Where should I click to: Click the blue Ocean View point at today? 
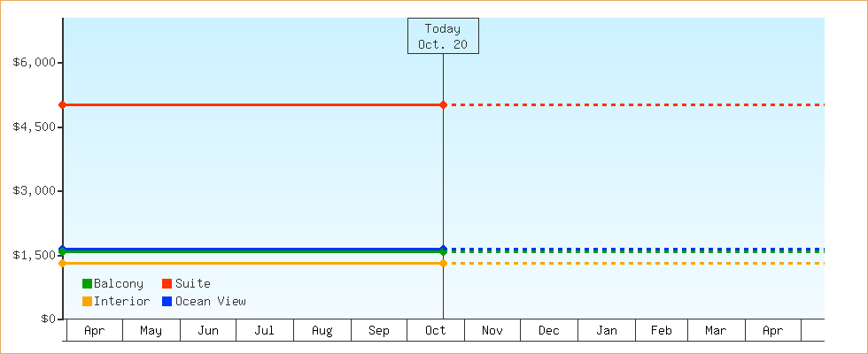pyautogui.click(x=443, y=250)
